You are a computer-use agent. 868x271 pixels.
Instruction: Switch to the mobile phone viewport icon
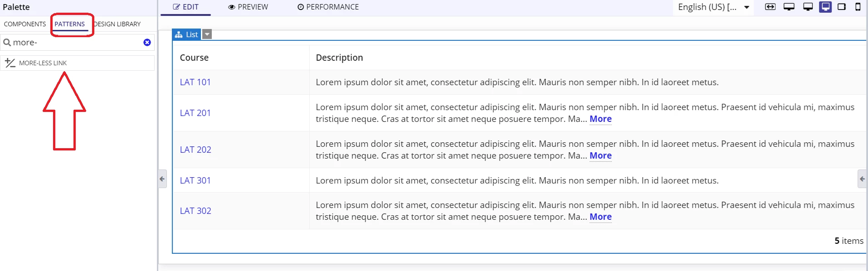pyautogui.click(x=858, y=7)
